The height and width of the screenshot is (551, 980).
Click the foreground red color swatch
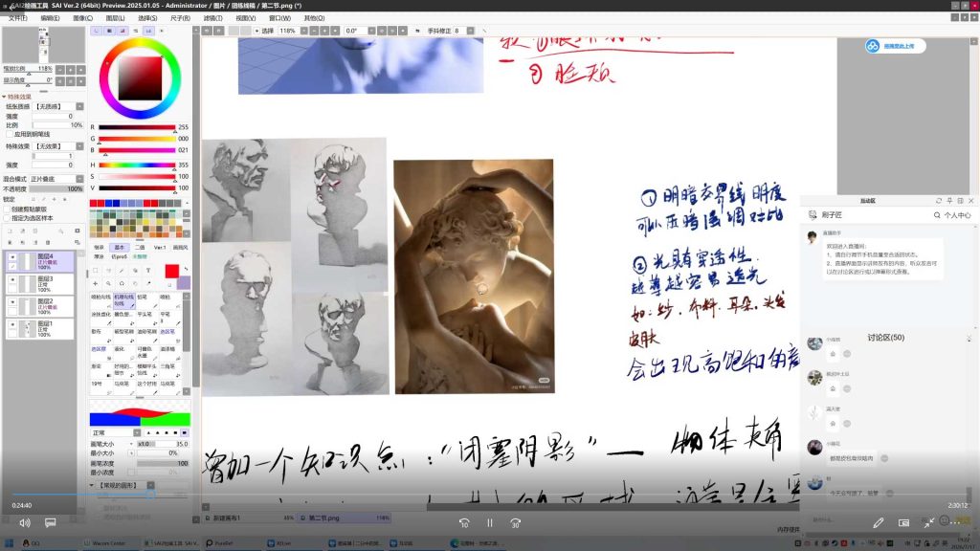[170, 271]
